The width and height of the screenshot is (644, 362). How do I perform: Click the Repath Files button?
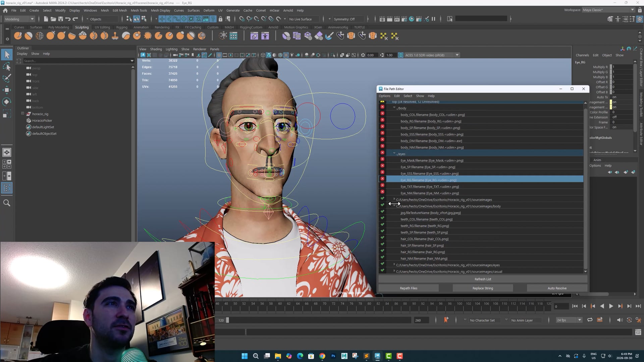click(x=409, y=288)
